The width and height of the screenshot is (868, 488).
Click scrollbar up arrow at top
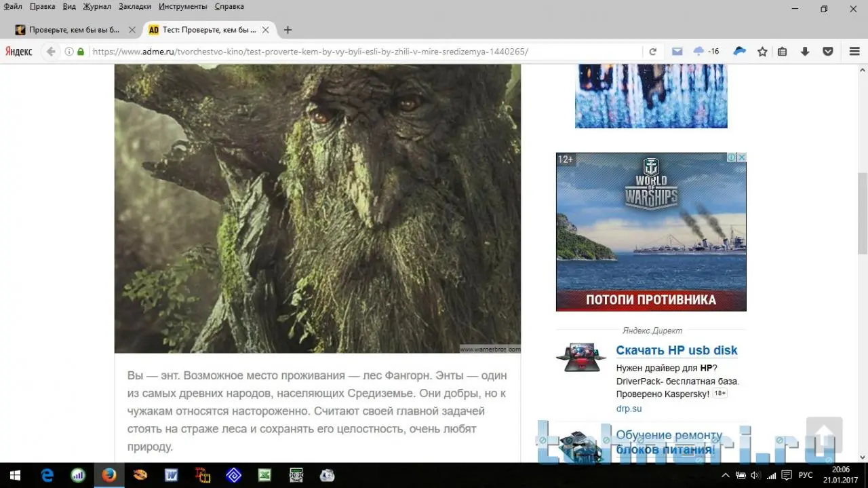click(863, 70)
